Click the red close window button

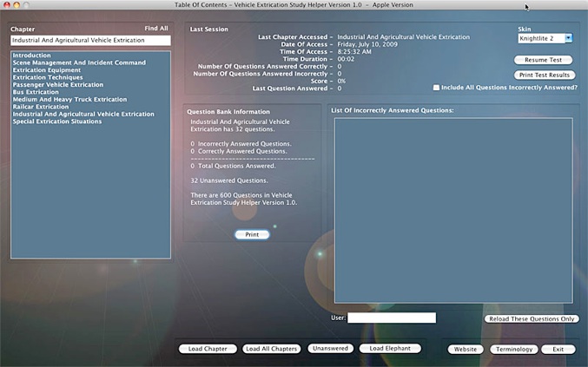click(7, 5)
